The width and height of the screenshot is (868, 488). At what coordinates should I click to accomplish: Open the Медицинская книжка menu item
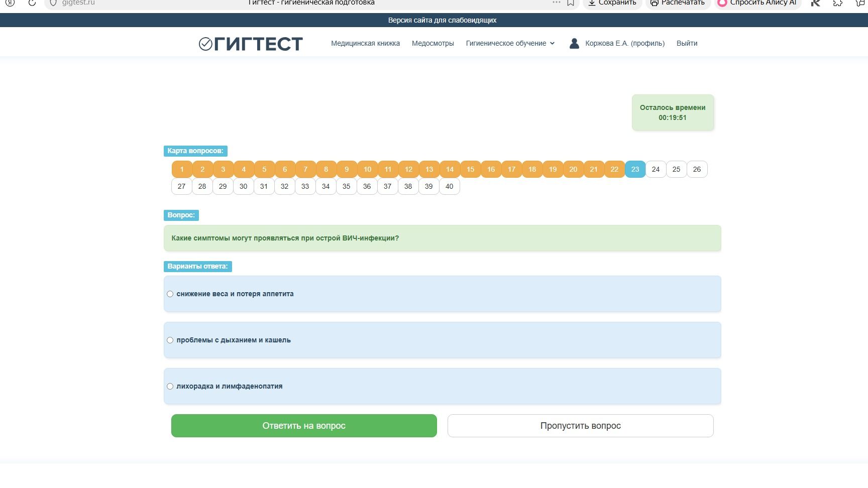tap(365, 43)
